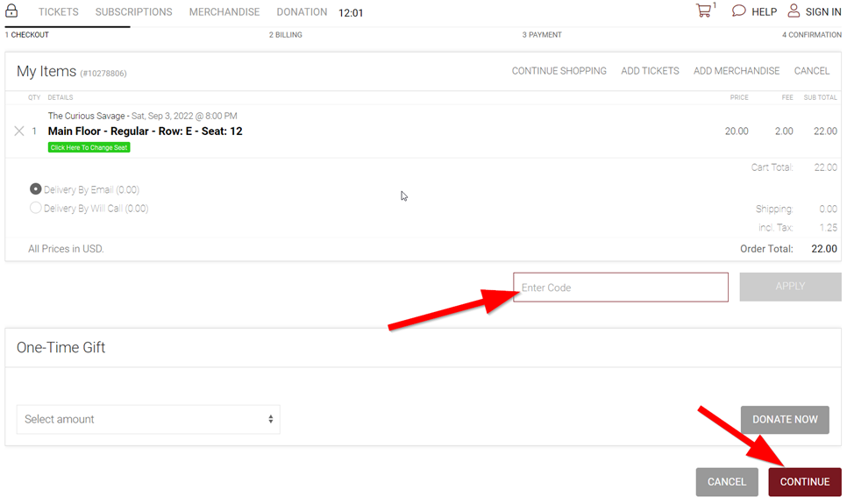Open the shopping cart icon
Screen dimensions: 847x504
[703, 11]
